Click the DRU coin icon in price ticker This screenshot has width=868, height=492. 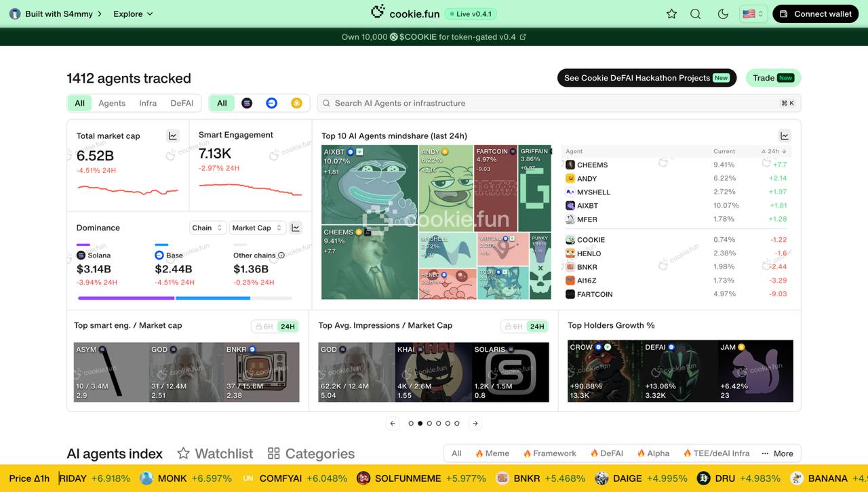(x=703, y=478)
